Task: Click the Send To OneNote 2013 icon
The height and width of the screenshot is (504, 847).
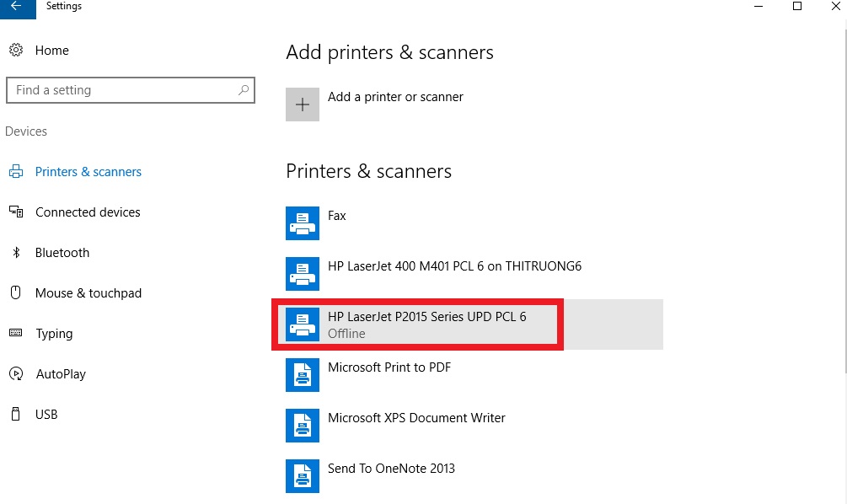Action: (x=303, y=476)
